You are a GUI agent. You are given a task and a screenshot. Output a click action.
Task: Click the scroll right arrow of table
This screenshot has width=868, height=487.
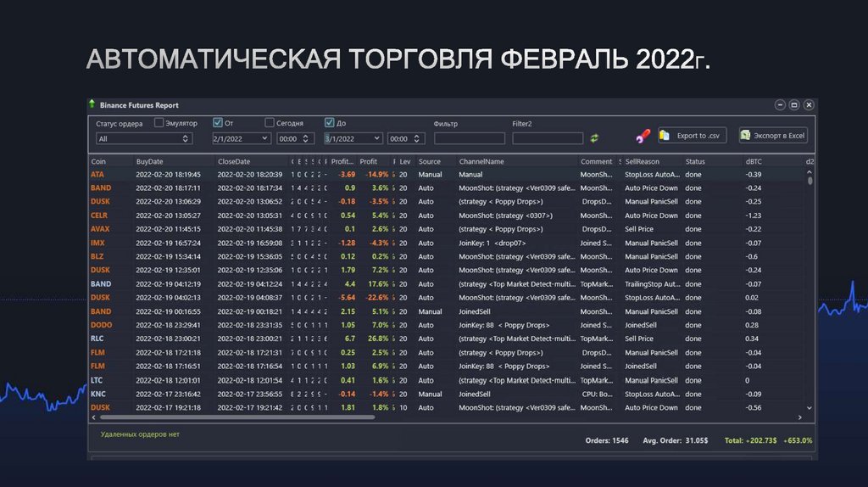coord(800,417)
